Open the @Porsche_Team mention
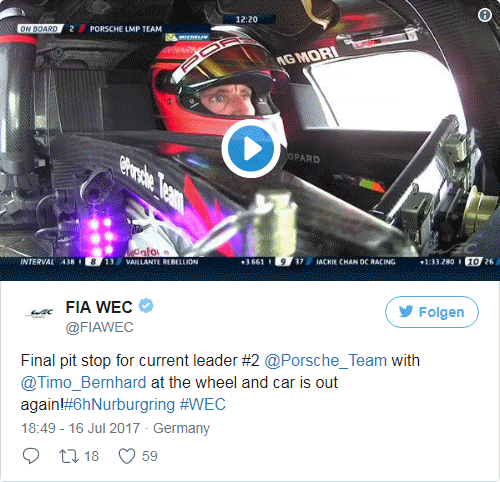Image resolution: width=500 pixels, height=482 pixels. click(325, 361)
